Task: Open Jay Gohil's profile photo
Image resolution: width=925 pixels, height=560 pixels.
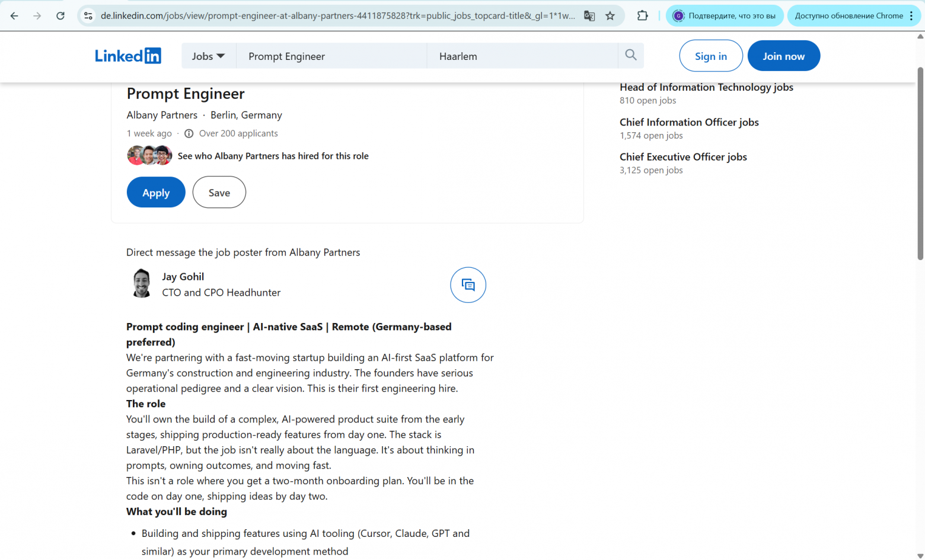Action: 142,283
